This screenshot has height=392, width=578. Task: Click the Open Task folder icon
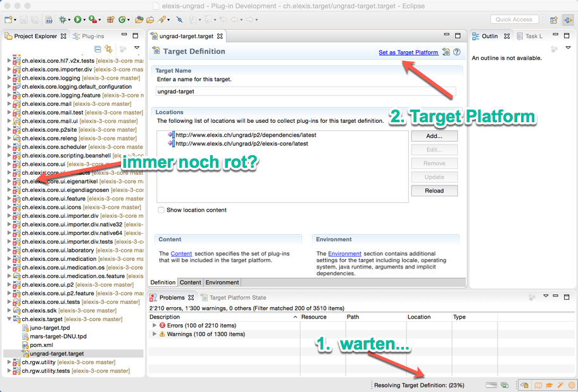tap(150, 20)
